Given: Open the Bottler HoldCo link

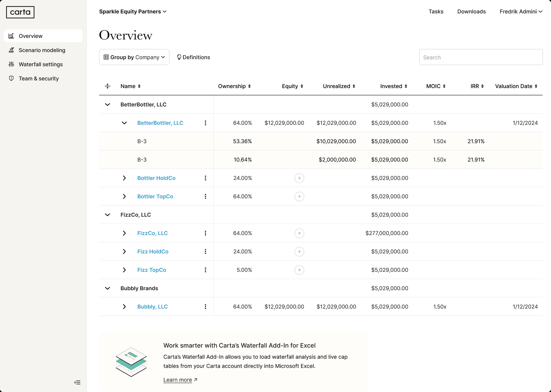Looking at the screenshot, I should click(x=156, y=178).
